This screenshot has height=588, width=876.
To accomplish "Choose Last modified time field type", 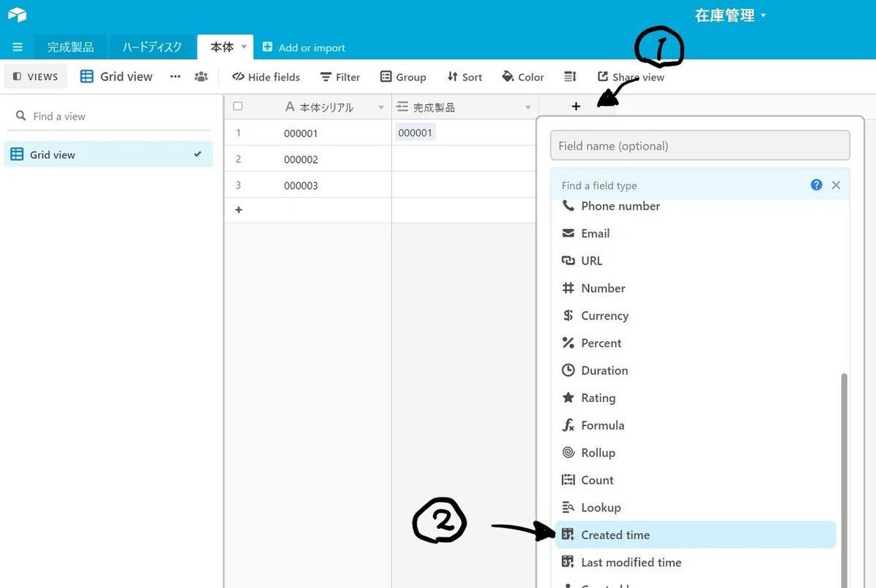I will click(x=695, y=562).
